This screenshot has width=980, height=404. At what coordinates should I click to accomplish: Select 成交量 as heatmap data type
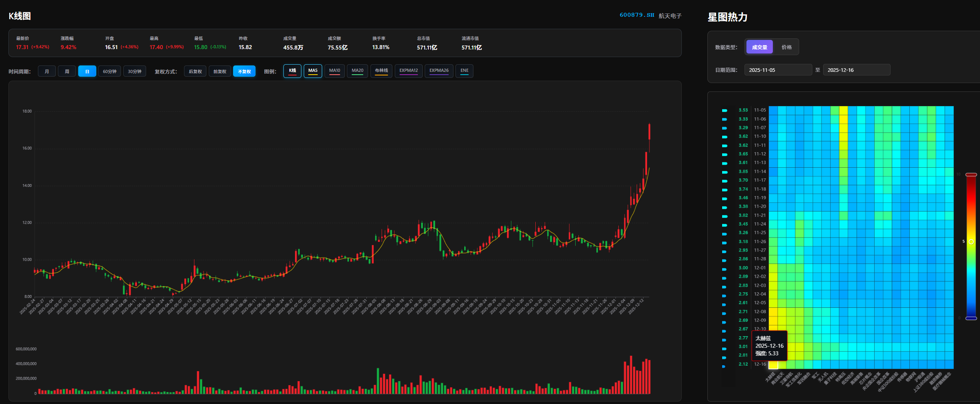760,47
